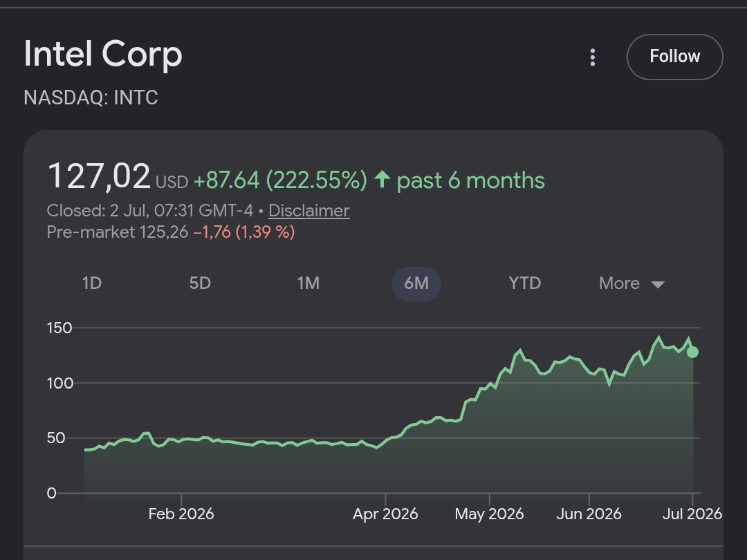The width and height of the screenshot is (747, 560).
Task: Click the Feb 2026 axis label
Action: click(181, 514)
